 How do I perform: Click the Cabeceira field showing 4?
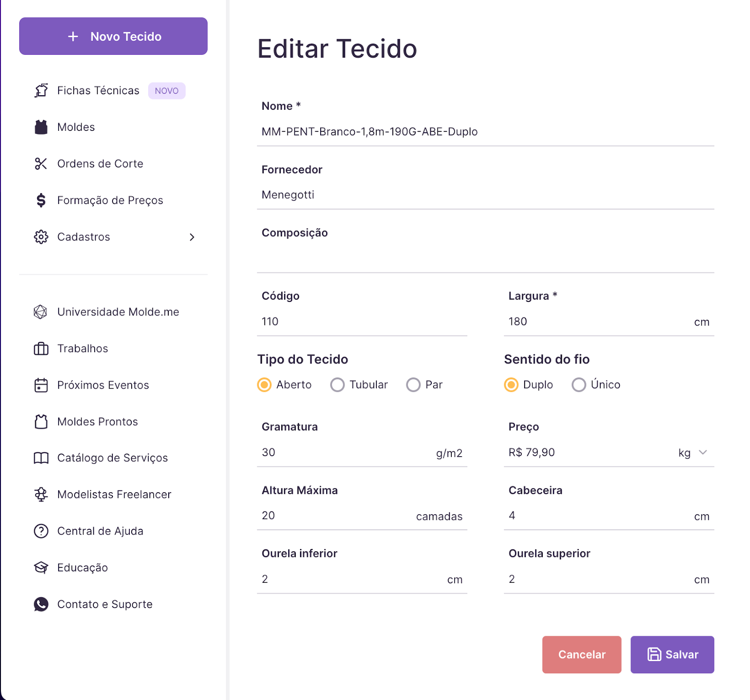tap(609, 516)
